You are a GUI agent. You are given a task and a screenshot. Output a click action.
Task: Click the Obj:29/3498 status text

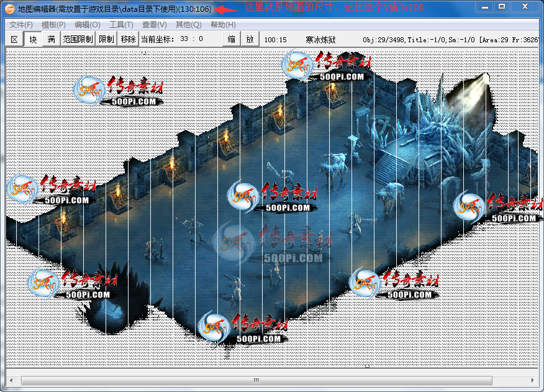point(383,40)
